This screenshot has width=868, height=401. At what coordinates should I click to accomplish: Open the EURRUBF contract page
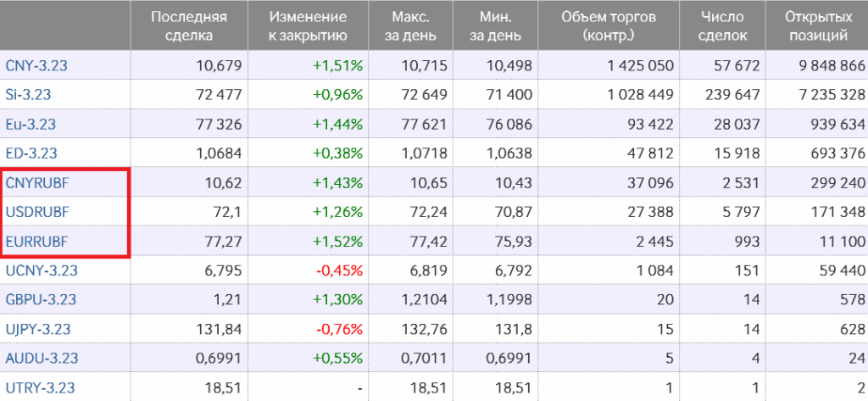tap(36, 242)
